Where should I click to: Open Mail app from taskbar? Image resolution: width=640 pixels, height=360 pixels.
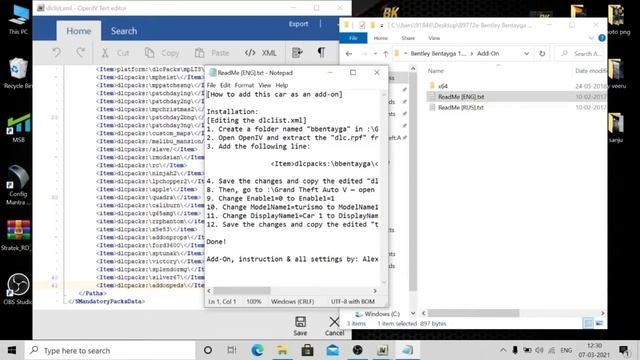coord(333,350)
